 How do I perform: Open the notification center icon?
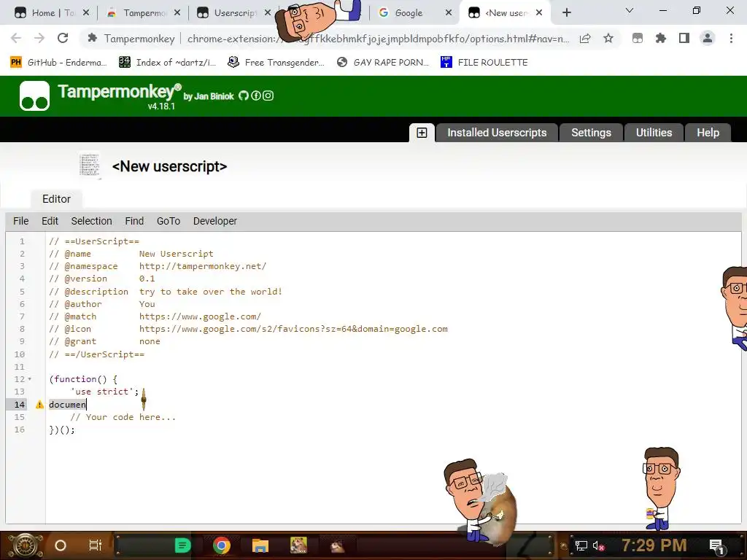717,545
